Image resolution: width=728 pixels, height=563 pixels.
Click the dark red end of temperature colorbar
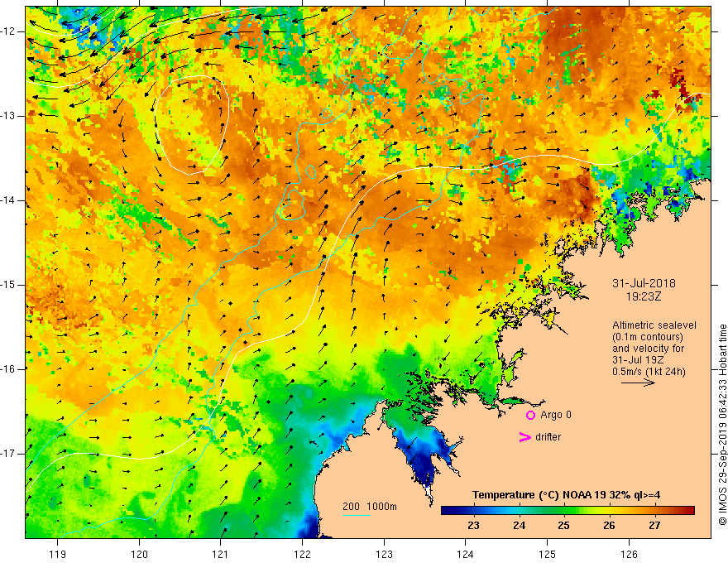(689, 511)
